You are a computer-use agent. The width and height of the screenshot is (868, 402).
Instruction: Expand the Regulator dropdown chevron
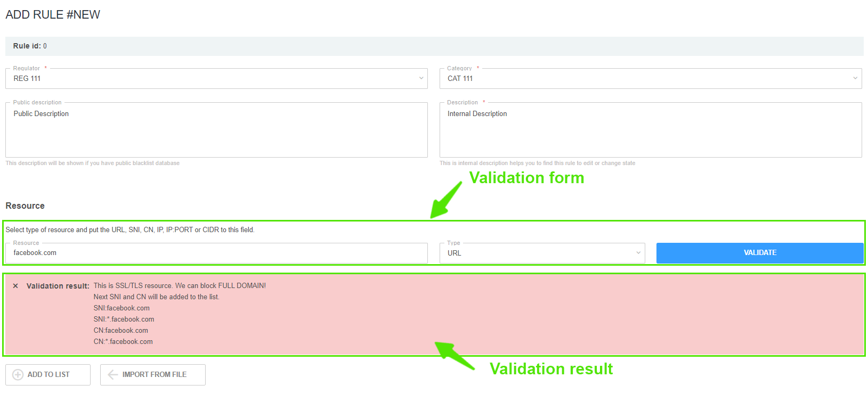[x=421, y=78]
